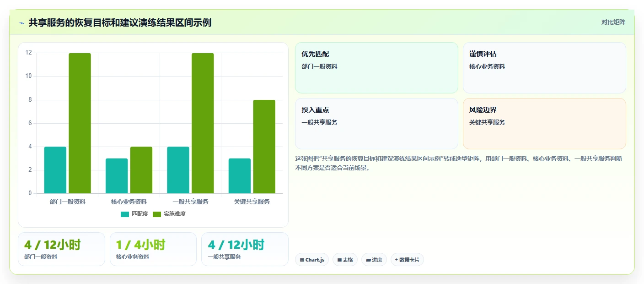Click the 核心业务资料 x-axis label
This screenshot has width=644, height=284.
129,202
